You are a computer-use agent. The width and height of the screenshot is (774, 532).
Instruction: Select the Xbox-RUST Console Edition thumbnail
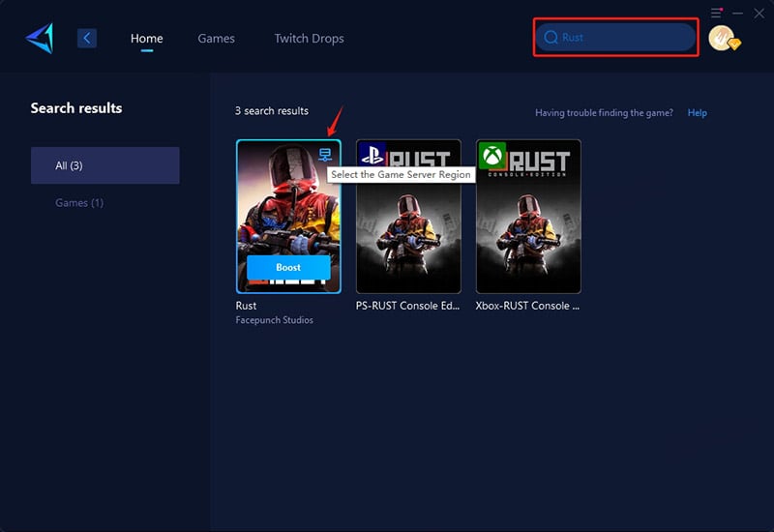(528, 216)
